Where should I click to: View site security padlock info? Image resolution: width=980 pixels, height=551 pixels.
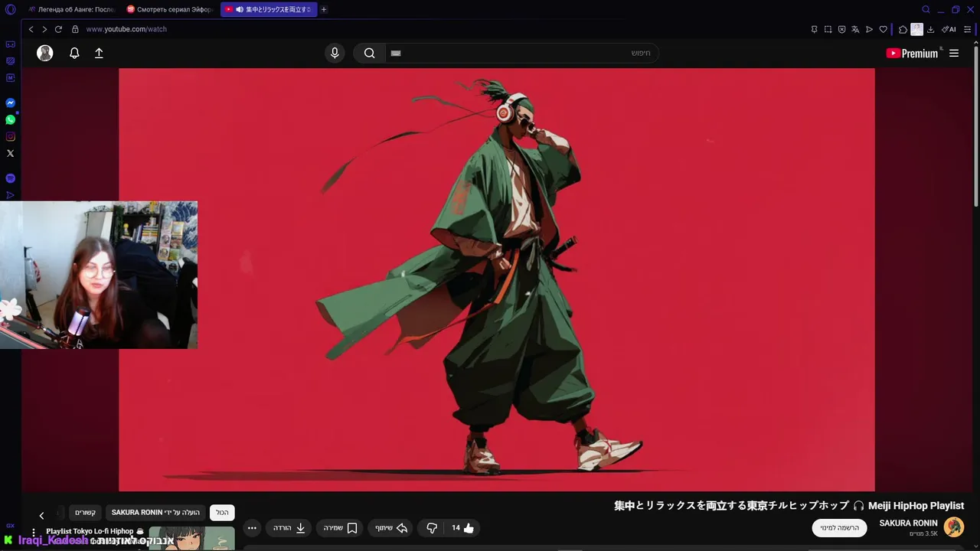75,29
